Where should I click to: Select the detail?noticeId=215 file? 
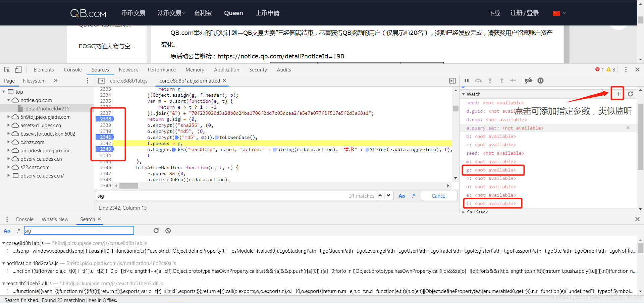(48, 108)
